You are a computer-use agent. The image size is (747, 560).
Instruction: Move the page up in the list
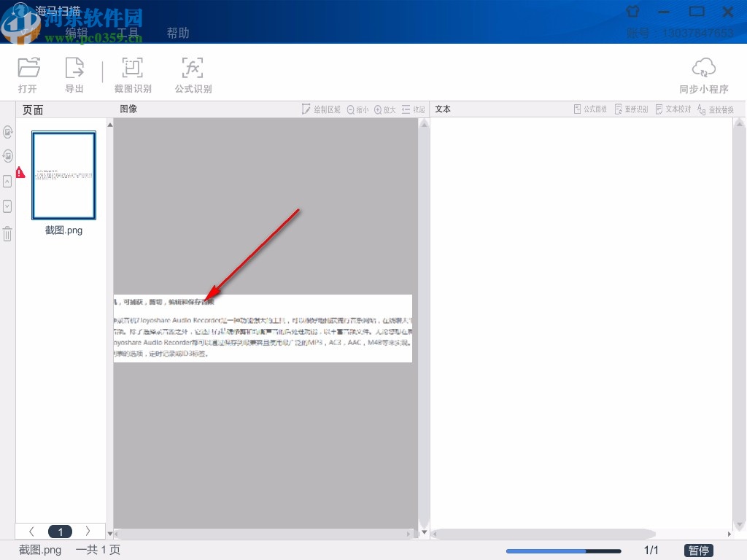click(x=7, y=181)
